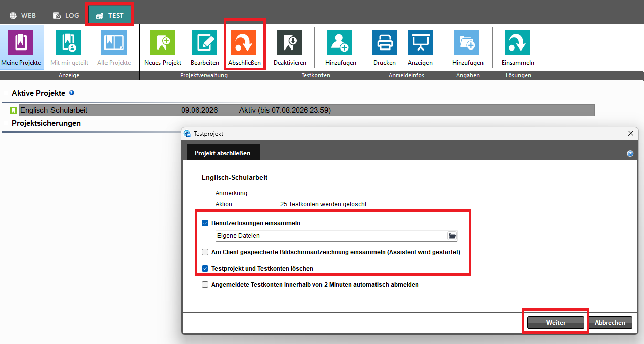Screen dimensions: 644x344
Task: Click the Abbrechen button
Action: click(x=610, y=322)
